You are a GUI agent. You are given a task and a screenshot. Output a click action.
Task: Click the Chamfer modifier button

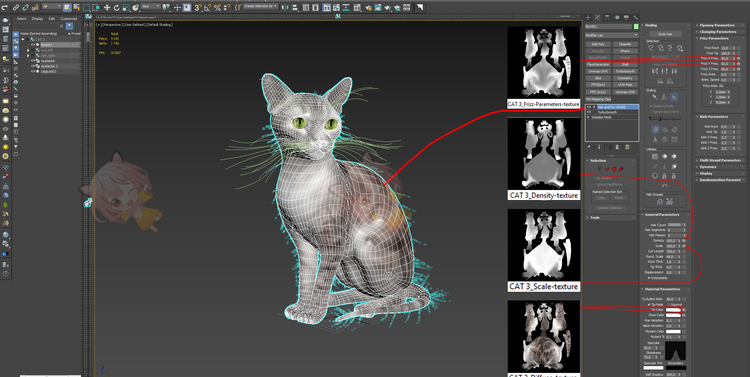tap(625, 44)
